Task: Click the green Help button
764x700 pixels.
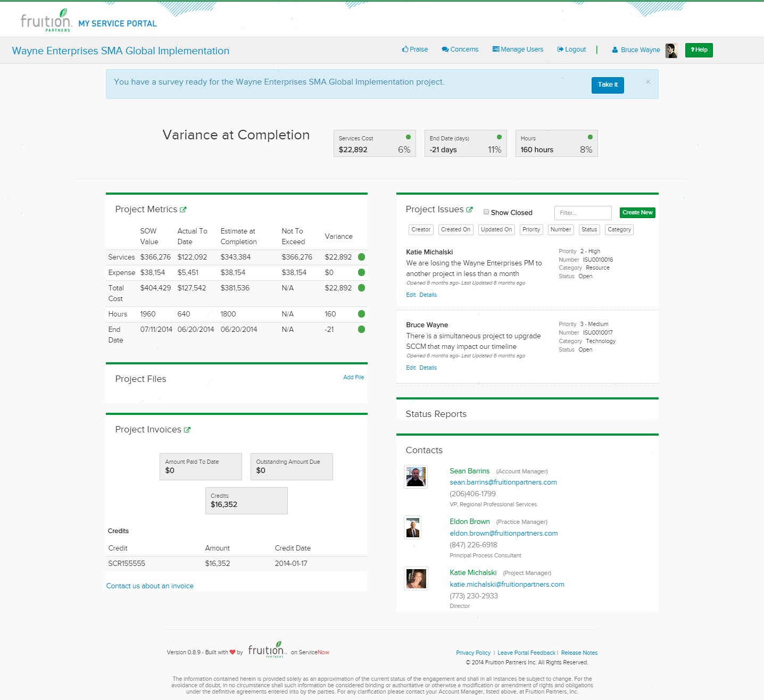Action: click(x=699, y=50)
